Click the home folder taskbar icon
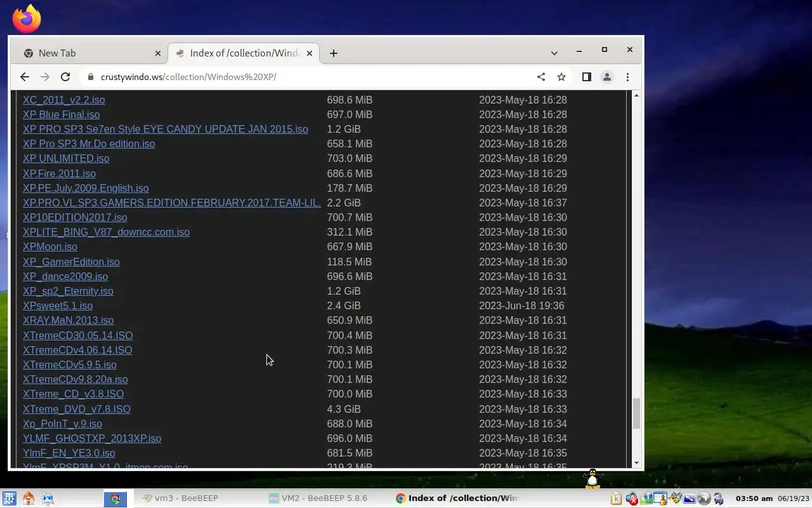 pos(29,498)
